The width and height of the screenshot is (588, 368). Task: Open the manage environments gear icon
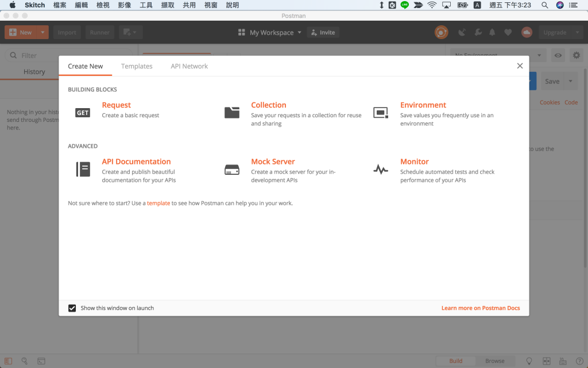[577, 56]
